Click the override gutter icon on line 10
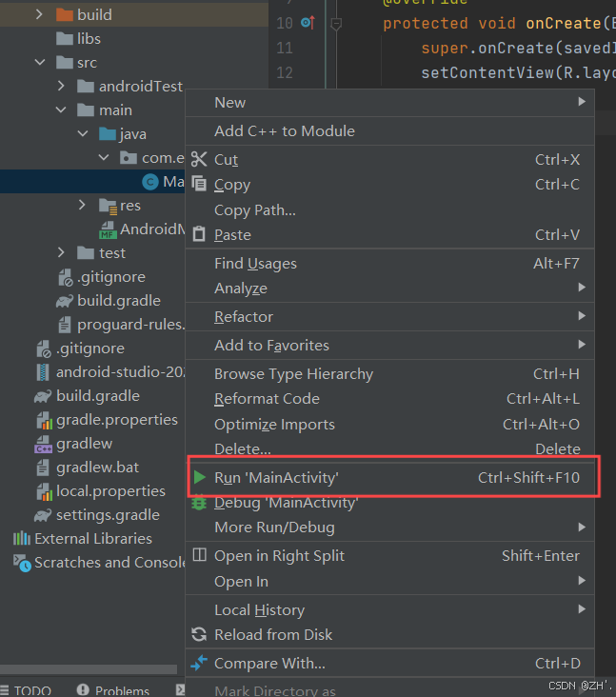Screen dimensions: 616x697 pyautogui.click(x=308, y=22)
